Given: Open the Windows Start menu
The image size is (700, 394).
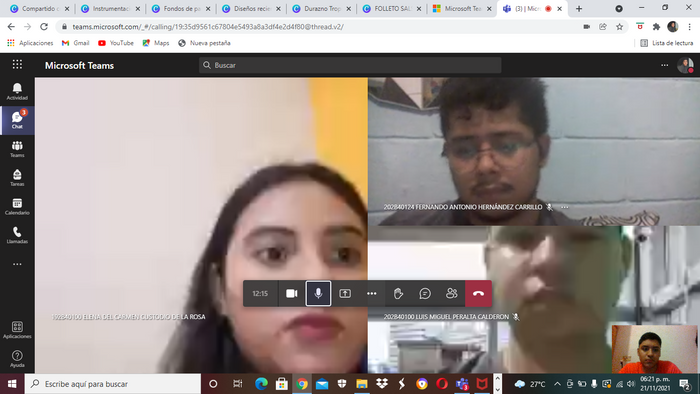Looking at the screenshot, I should tap(12, 384).
